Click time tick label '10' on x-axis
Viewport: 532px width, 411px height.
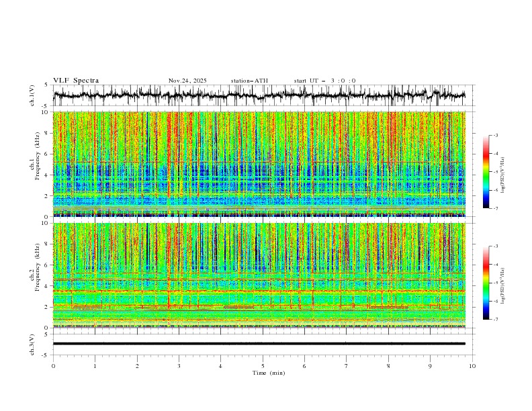tap(472, 366)
